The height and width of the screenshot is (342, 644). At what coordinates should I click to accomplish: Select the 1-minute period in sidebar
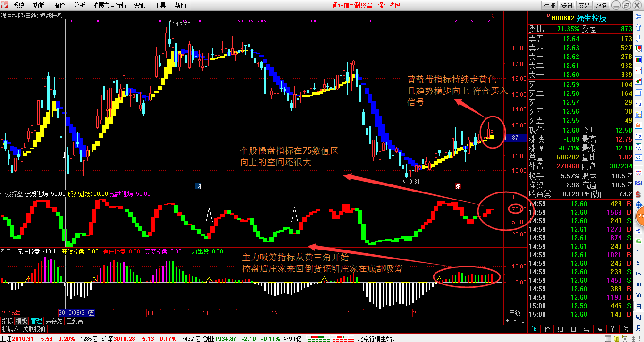[x=638, y=252]
